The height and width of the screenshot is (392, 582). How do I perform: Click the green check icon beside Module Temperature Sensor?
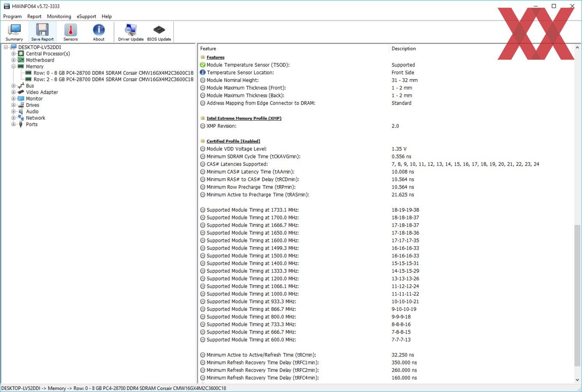[203, 65]
